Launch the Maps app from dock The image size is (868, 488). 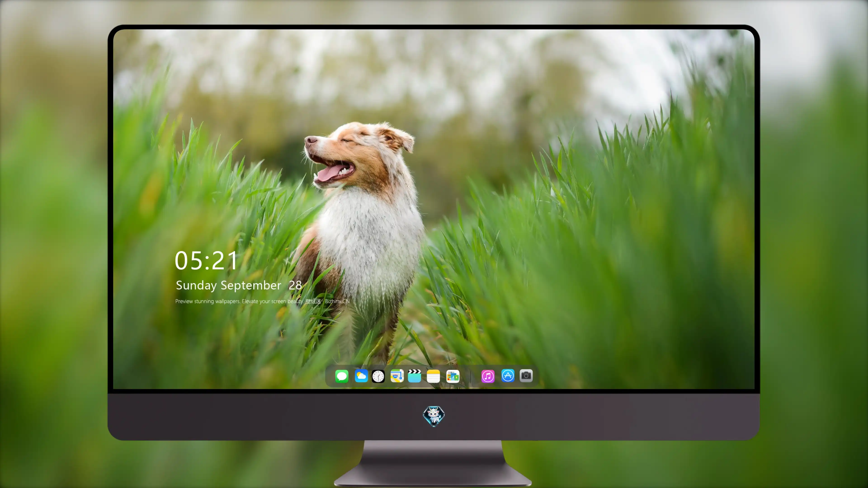point(397,376)
